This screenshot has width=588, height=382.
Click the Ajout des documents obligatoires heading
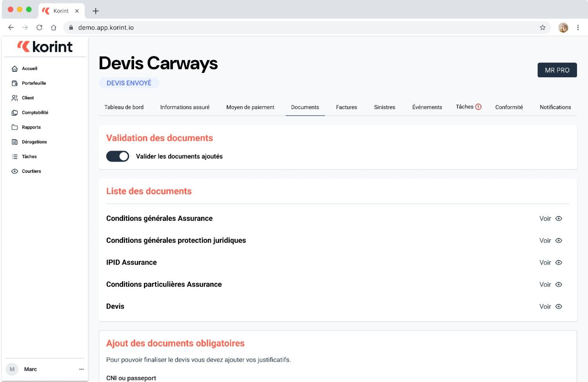[x=175, y=343]
